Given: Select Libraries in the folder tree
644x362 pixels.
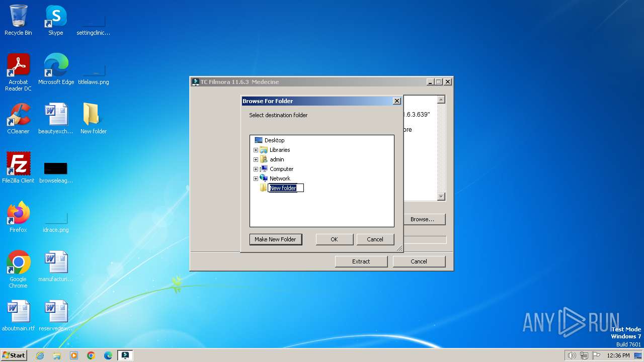Looking at the screenshot, I should 280,150.
